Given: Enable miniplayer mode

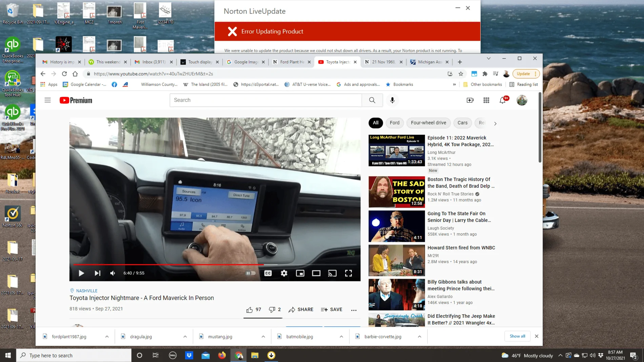Looking at the screenshot, I should (300, 273).
